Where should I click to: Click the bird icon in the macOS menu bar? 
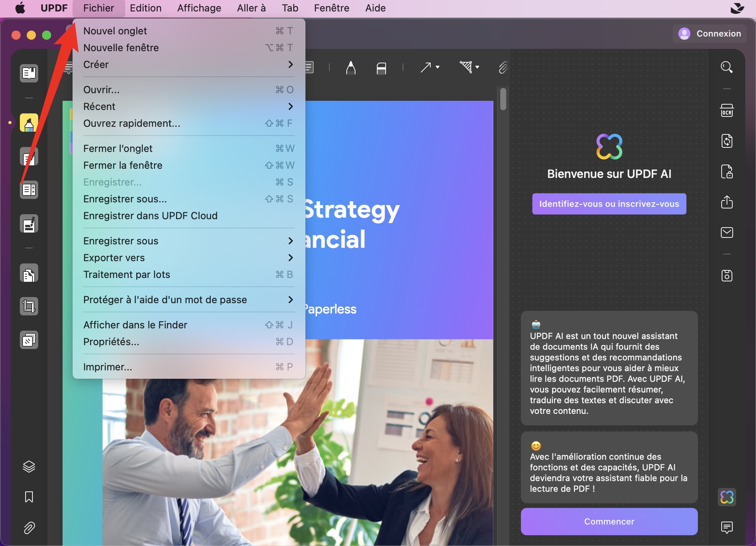[737, 8]
